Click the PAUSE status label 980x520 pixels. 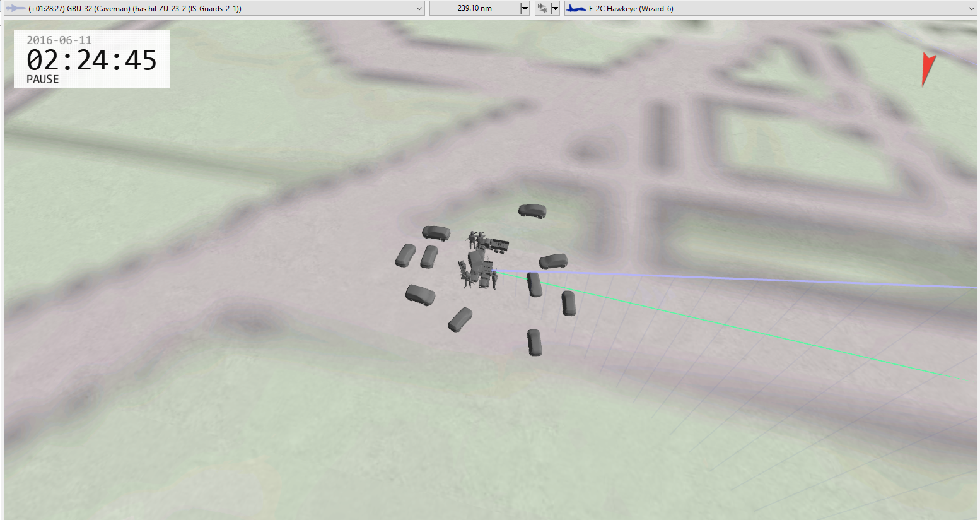[42, 80]
